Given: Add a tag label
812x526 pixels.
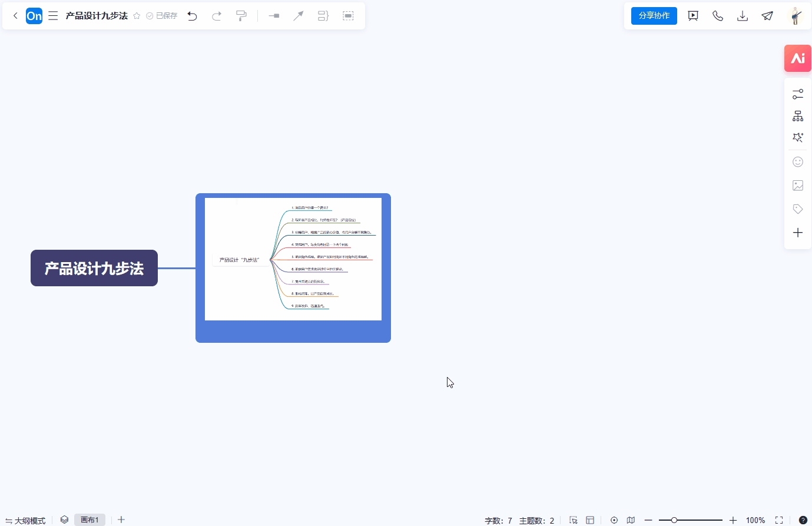Looking at the screenshot, I should tap(798, 209).
